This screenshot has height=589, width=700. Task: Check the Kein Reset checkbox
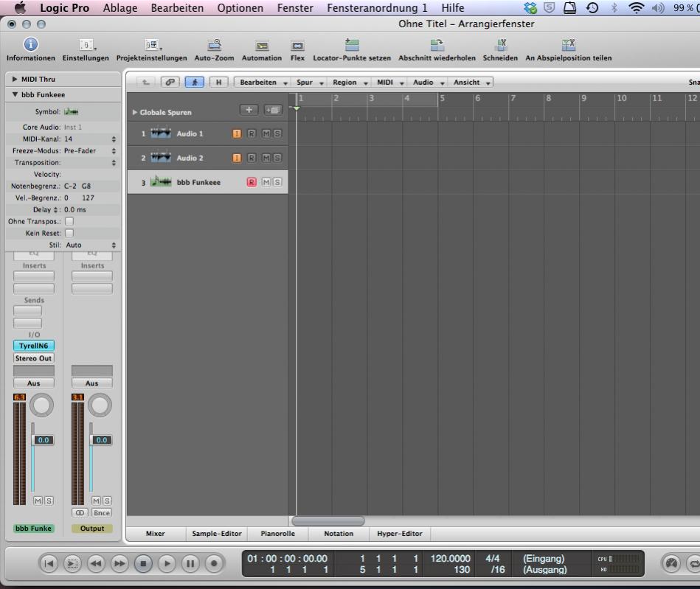click(69, 233)
